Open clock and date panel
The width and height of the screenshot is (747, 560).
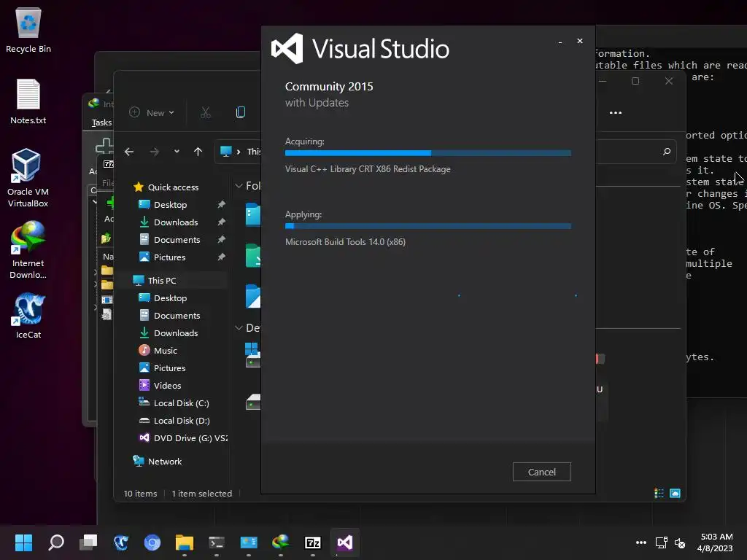point(715,542)
